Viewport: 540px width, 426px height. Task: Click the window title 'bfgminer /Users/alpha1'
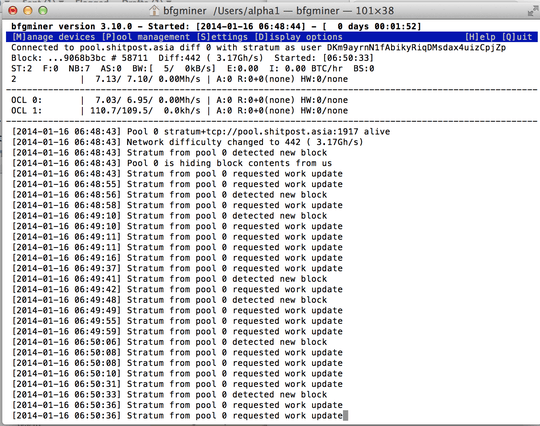tap(221, 11)
